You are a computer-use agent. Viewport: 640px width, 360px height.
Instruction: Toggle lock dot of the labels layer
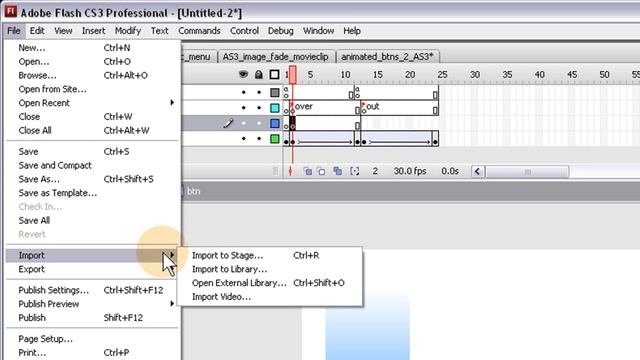pyautogui.click(x=259, y=108)
